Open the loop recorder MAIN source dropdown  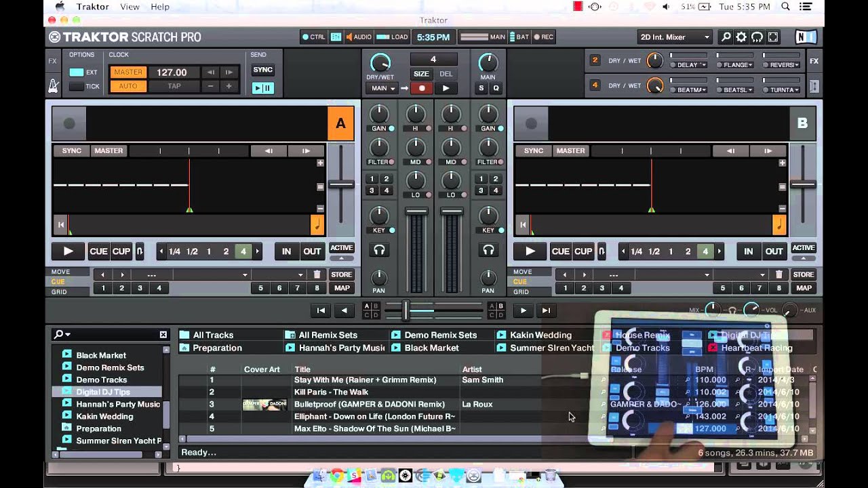382,88
